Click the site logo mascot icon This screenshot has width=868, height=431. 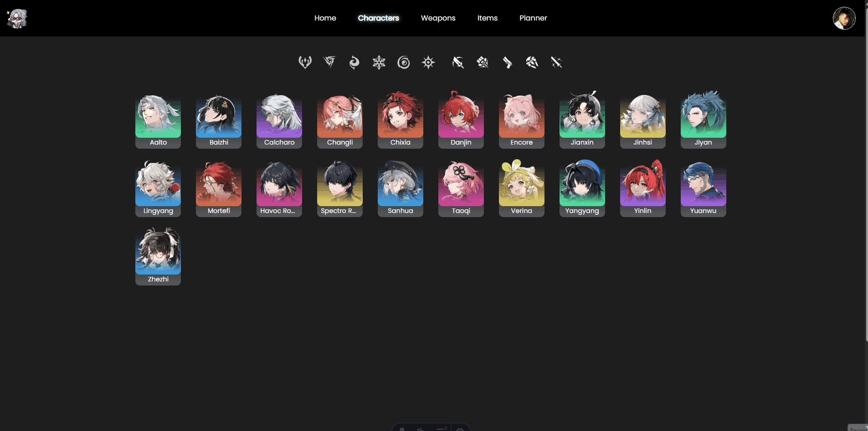click(x=17, y=18)
